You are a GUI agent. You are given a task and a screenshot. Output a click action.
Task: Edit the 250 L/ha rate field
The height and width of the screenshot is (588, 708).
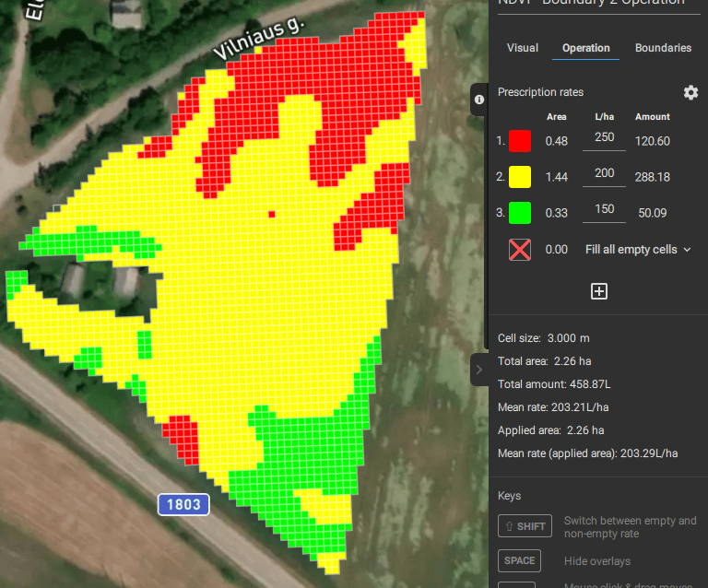[604, 137]
